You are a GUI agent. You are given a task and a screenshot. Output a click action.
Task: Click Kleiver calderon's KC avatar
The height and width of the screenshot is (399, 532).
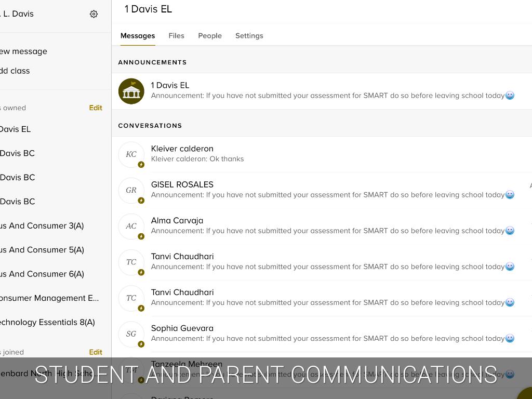(131, 154)
